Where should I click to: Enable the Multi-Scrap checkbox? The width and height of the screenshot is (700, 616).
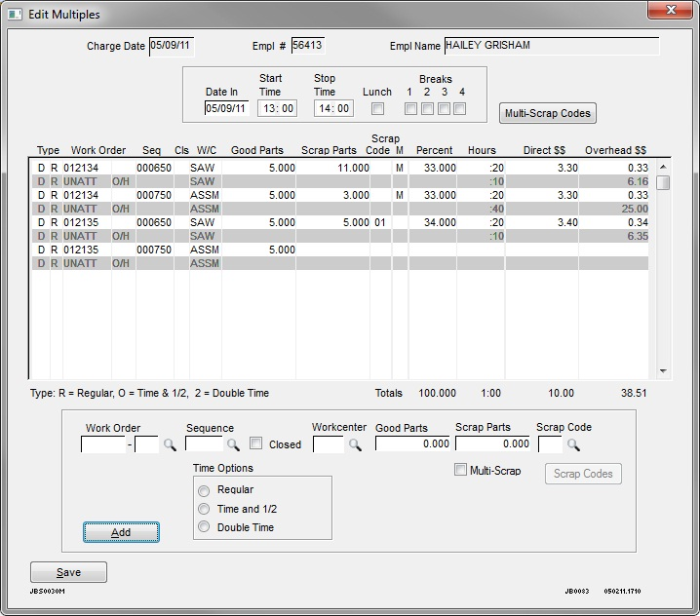click(460, 470)
